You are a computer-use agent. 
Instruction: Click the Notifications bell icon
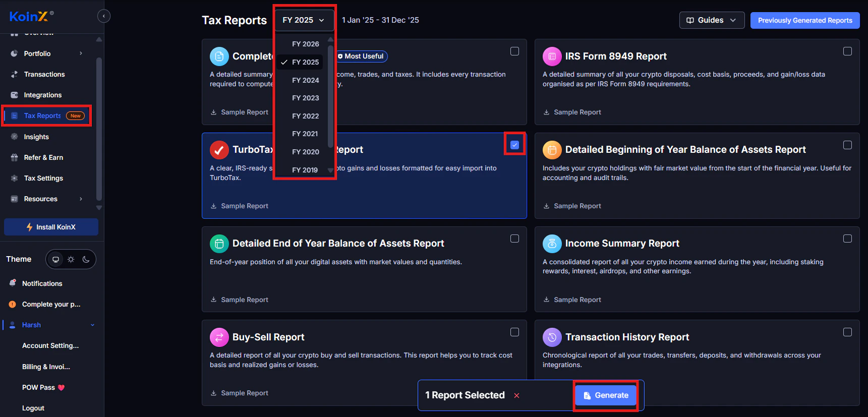click(x=13, y=283)
